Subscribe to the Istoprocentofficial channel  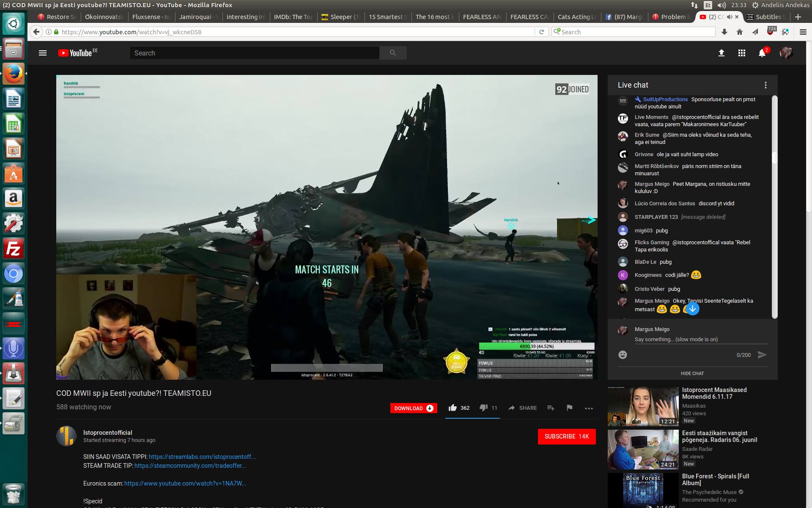[x=567, y=436]
